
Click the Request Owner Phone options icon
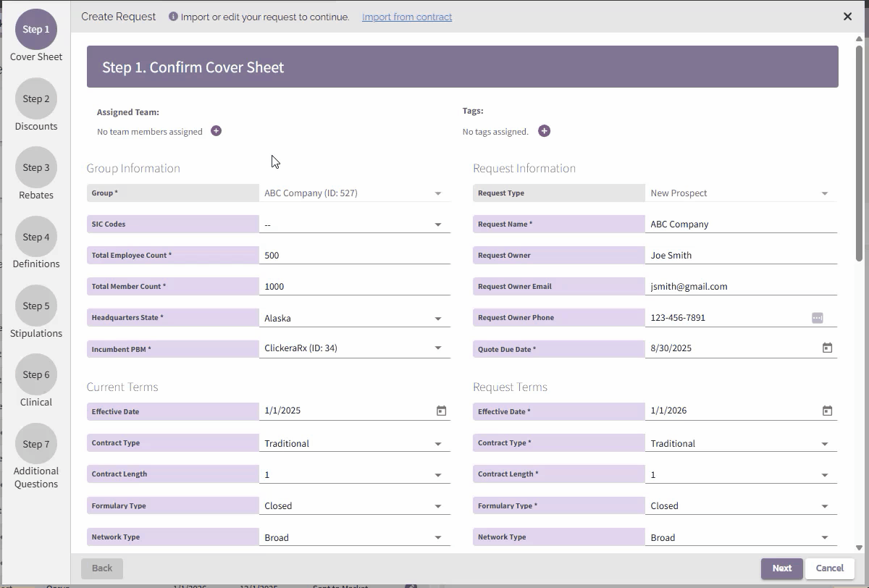point(817,318)
